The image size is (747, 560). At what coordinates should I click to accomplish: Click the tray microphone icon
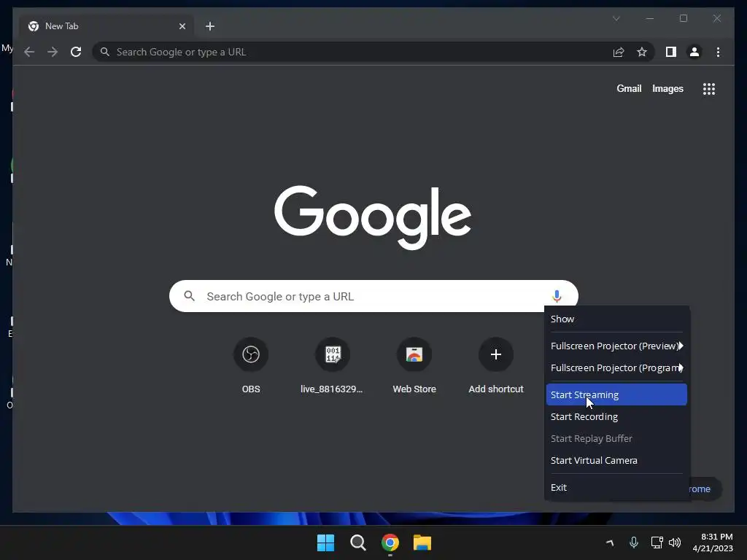[634, 542]
